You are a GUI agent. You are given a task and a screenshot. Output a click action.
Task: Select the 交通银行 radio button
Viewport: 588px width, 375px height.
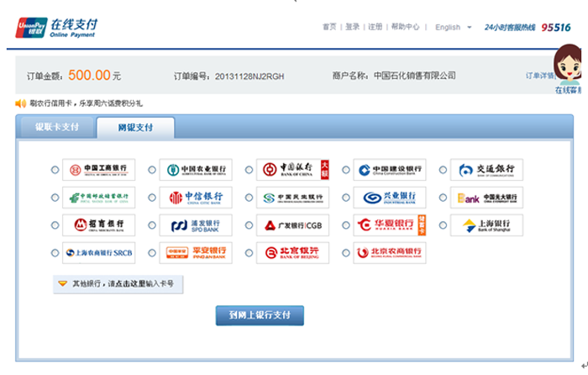(x=443, y=170)
